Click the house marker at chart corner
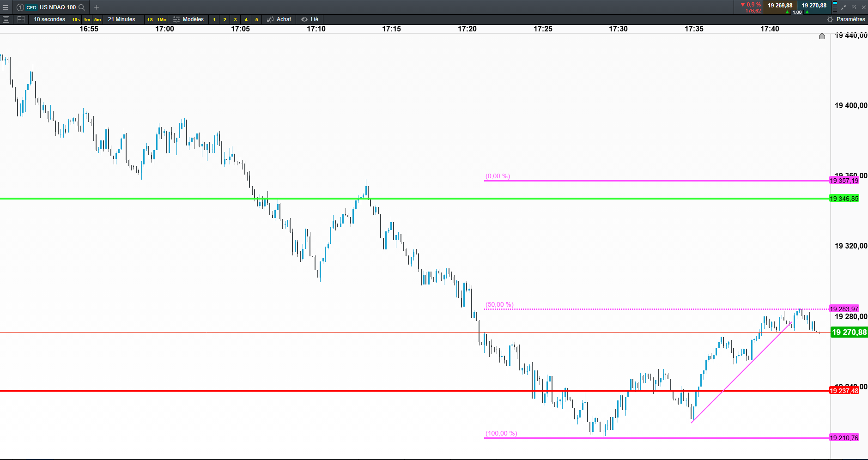The width and height of the screenshot is (868, 460). tap(822, 36)
